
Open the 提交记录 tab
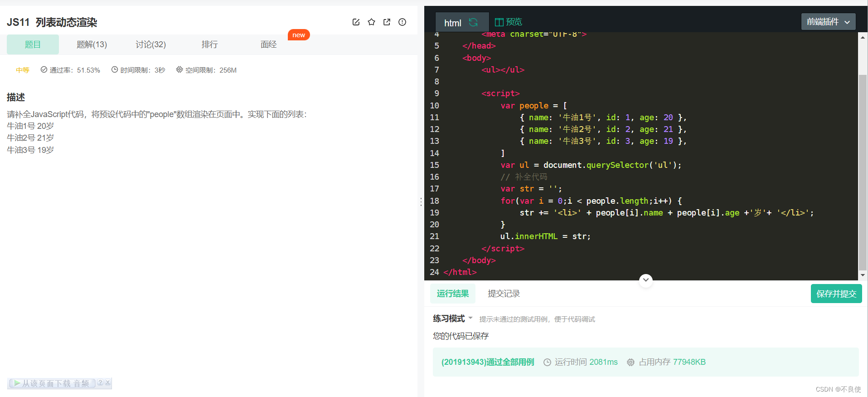(x=504, y=294)
